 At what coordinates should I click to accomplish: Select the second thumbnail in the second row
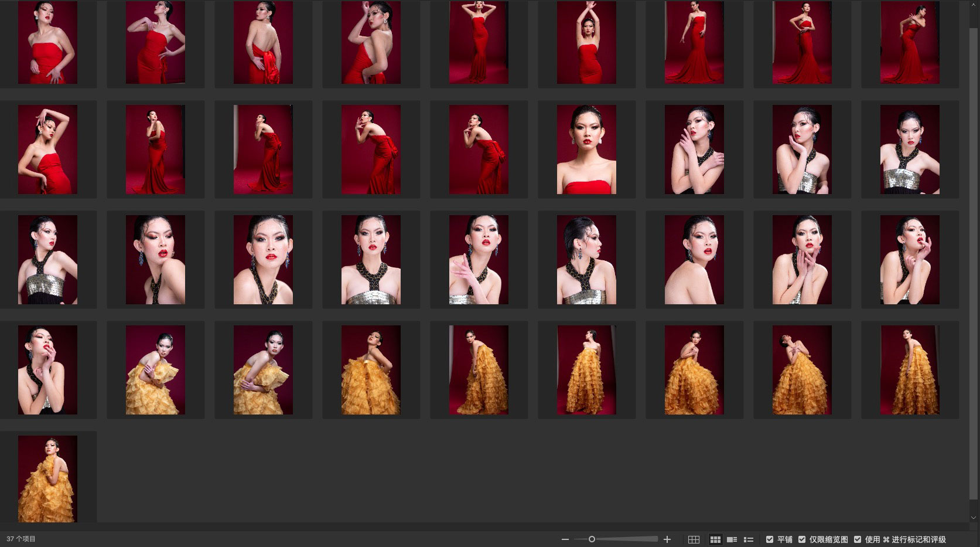[x=155, y=150]
